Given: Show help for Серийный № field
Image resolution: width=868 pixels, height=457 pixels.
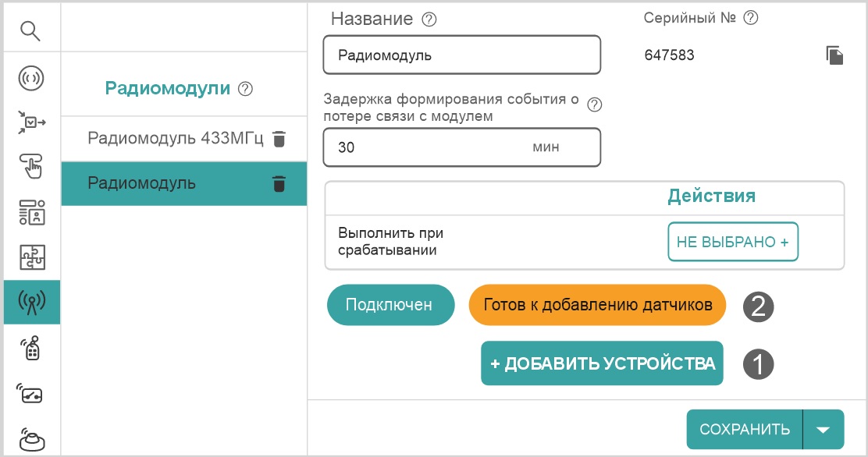Looking at the screenshot, I should (x=752, y=18).
